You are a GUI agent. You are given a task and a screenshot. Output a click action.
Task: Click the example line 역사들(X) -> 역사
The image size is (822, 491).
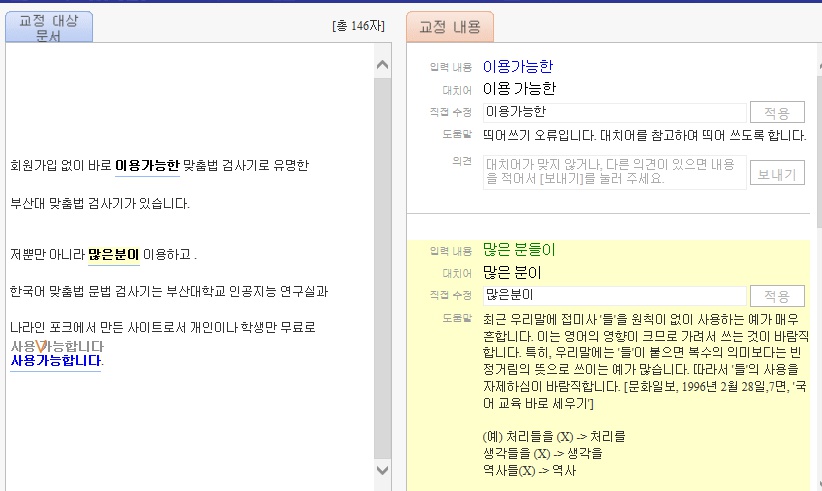(x=529, y=471)
